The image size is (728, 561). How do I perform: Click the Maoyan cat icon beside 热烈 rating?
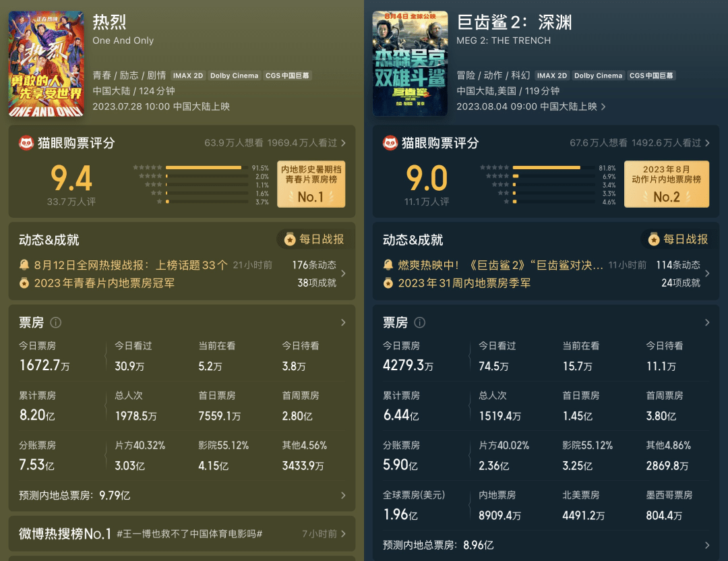[x=26, y=143]
